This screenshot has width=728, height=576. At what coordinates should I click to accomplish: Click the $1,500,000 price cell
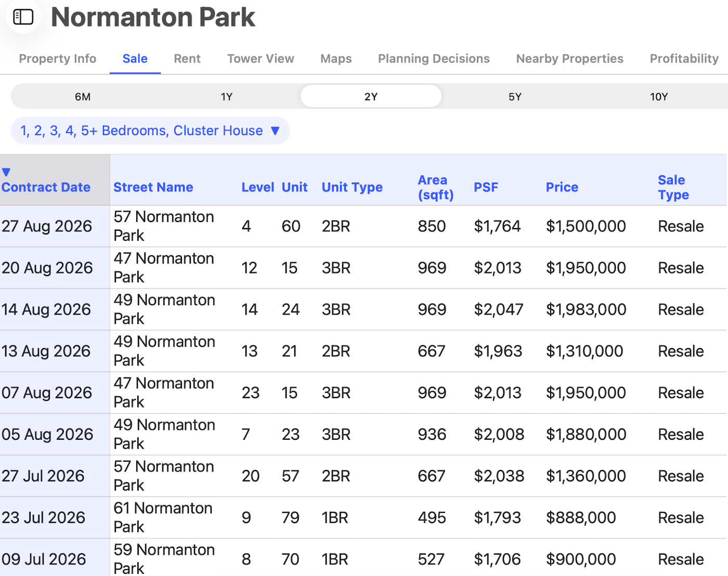[586, 226]
